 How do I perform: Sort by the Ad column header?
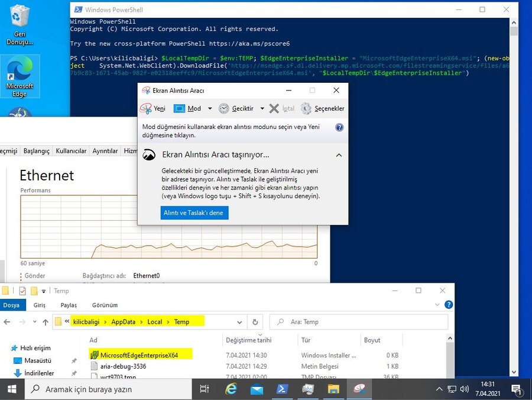pyautogui.click(x=93, y=340)
